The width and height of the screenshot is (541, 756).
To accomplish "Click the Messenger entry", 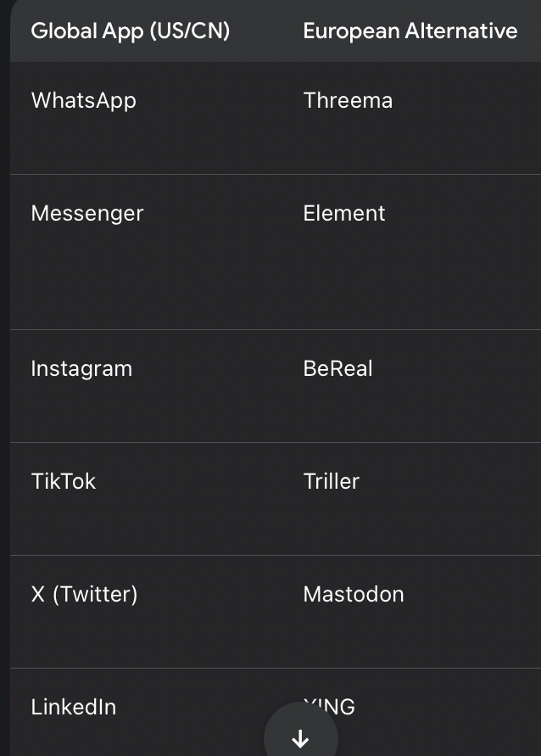I will click(x=87, y=213).
